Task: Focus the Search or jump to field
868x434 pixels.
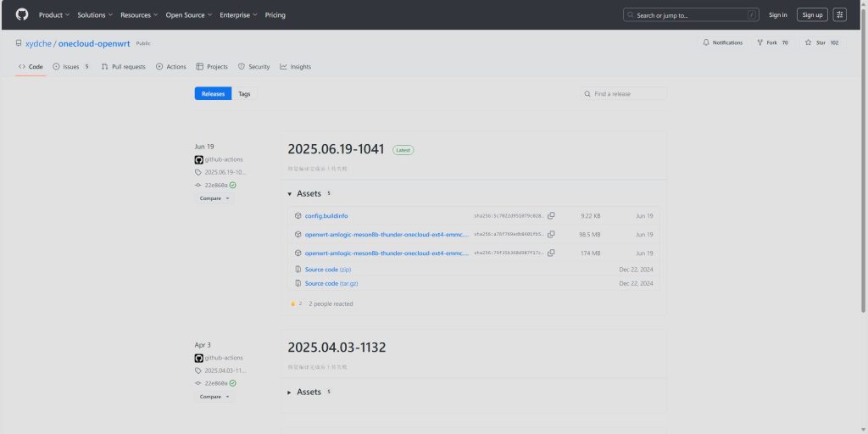Action: point(691,15)
